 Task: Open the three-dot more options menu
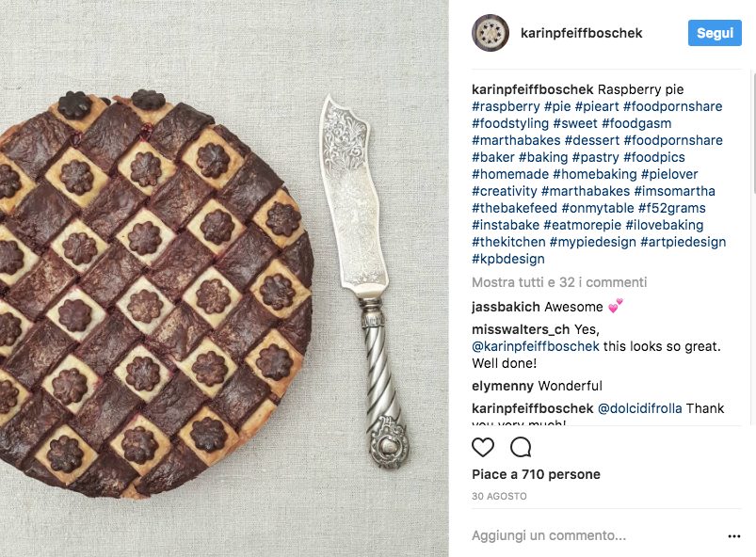pyautogui.click(x=733, y=536)
